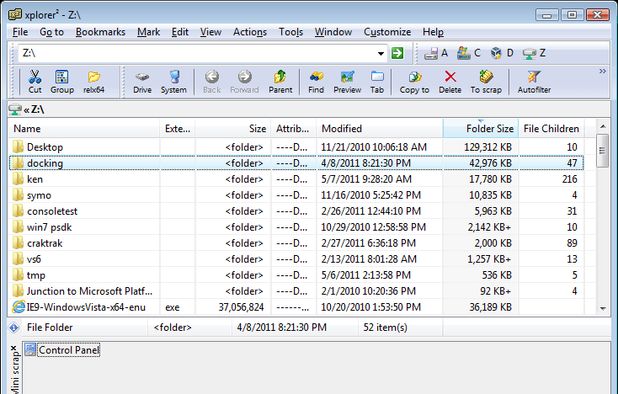This screenshot has width=618, height=394.
Task: Select Junction to Microsoft Platf... folder
Action: [296, 291]
